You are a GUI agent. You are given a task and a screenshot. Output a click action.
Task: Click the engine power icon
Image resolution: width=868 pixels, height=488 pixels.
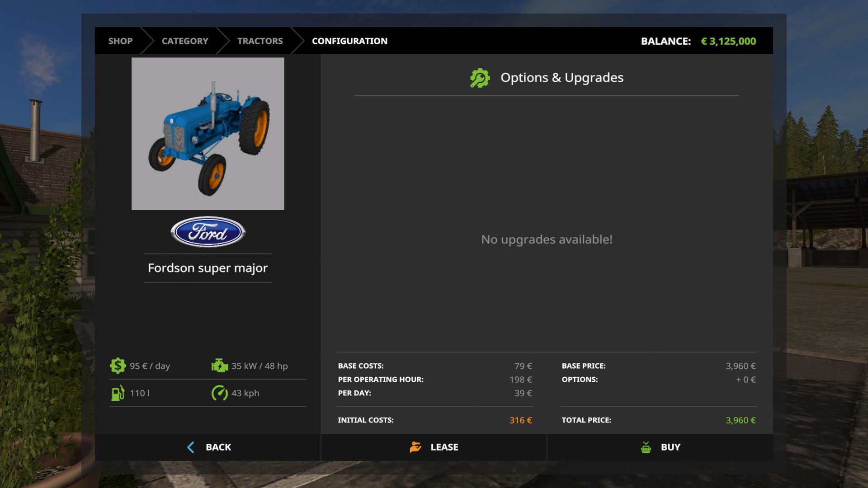[x=219, y=366]
